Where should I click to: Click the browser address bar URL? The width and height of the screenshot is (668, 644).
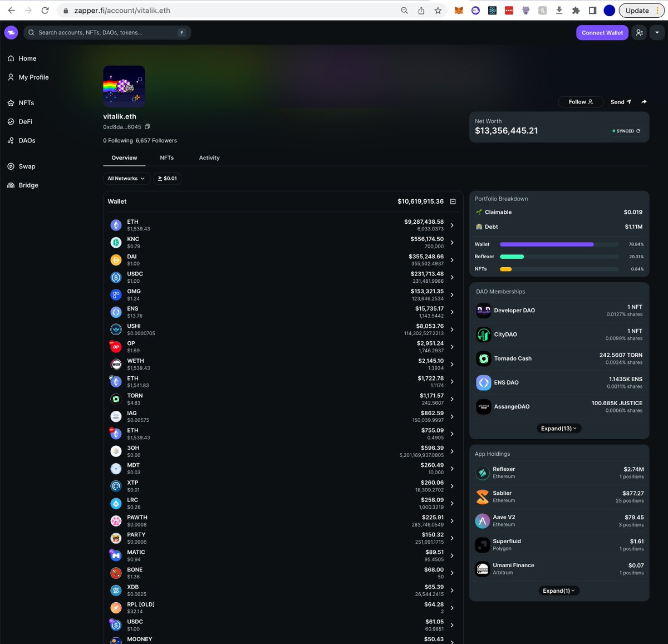(122, 10)
